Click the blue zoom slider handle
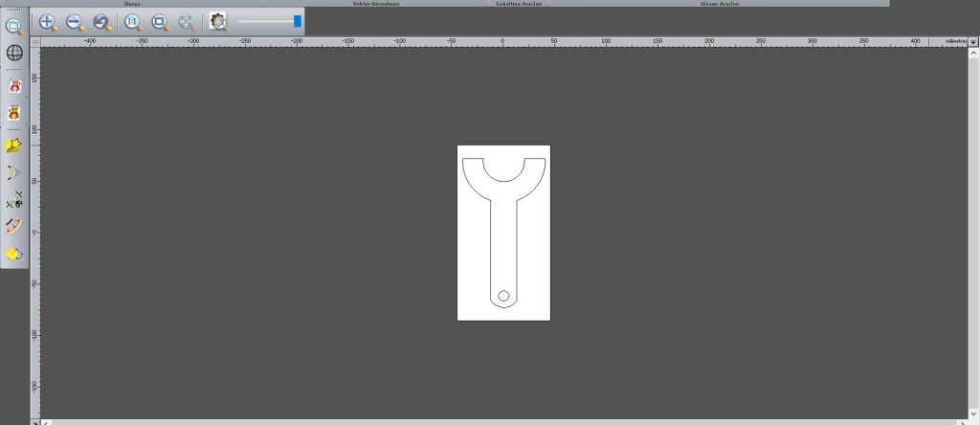This screenshot has width=980, height=425. click(298, 21)
